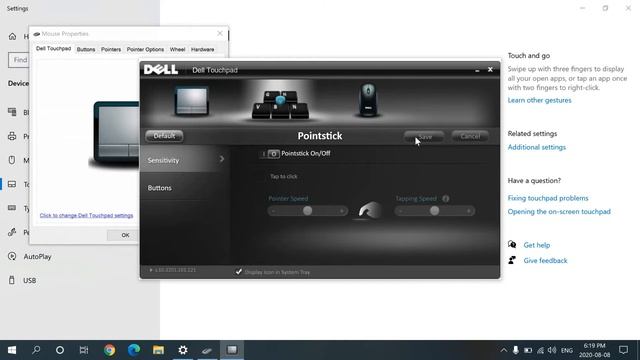Click the Home icon in Settings
This screenshot has height=360, width=640.
point(13,37)
